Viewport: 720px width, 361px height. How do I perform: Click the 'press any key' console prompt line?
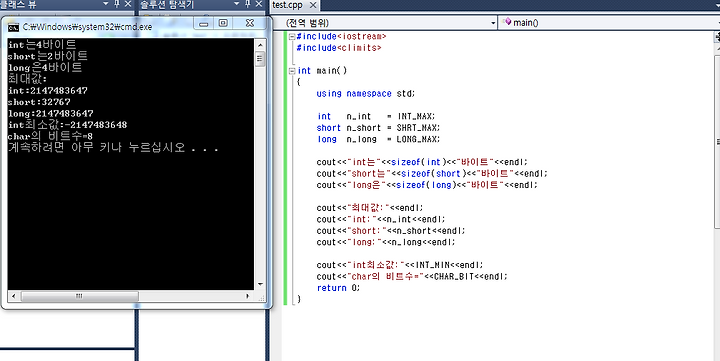[113, 148]
